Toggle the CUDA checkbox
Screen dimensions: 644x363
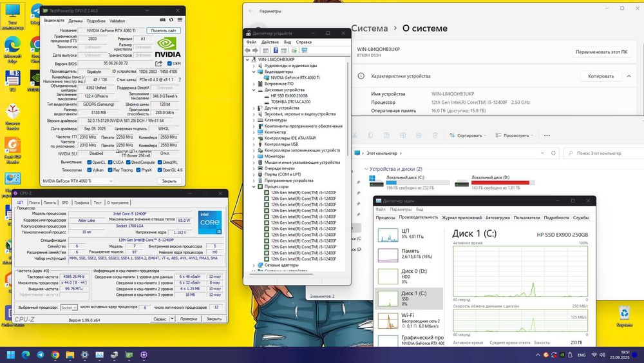coord(110,162)
